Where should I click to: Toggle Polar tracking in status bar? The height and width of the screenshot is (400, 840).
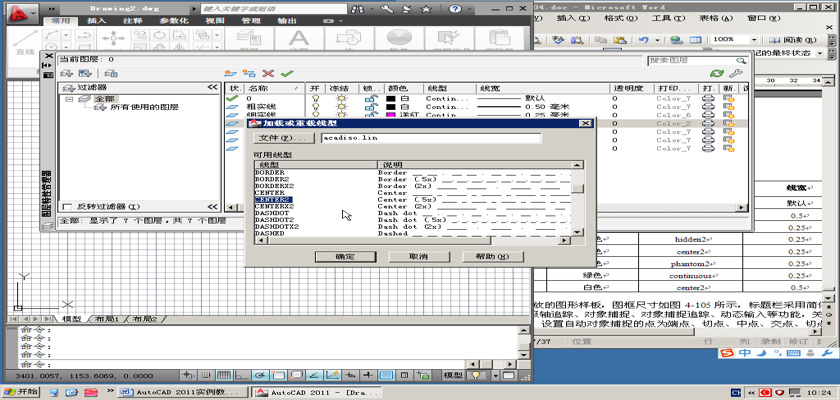[260, 375]
